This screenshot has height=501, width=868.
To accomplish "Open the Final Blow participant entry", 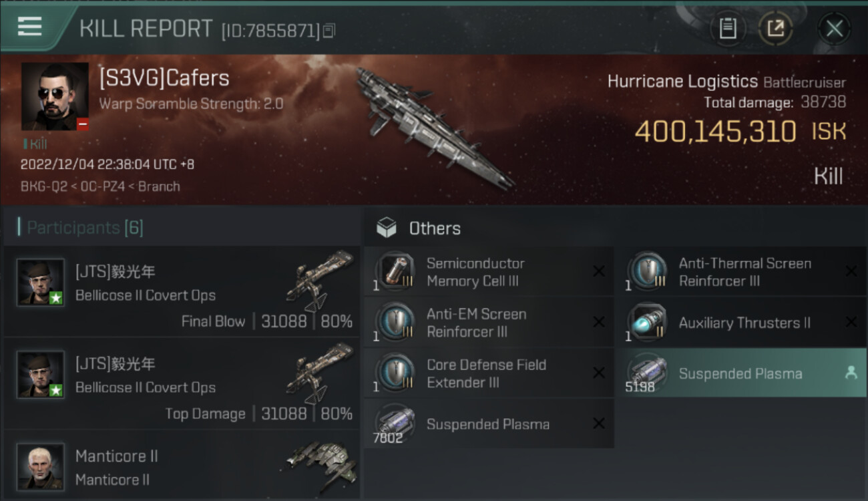I will (x=182, y=291).
